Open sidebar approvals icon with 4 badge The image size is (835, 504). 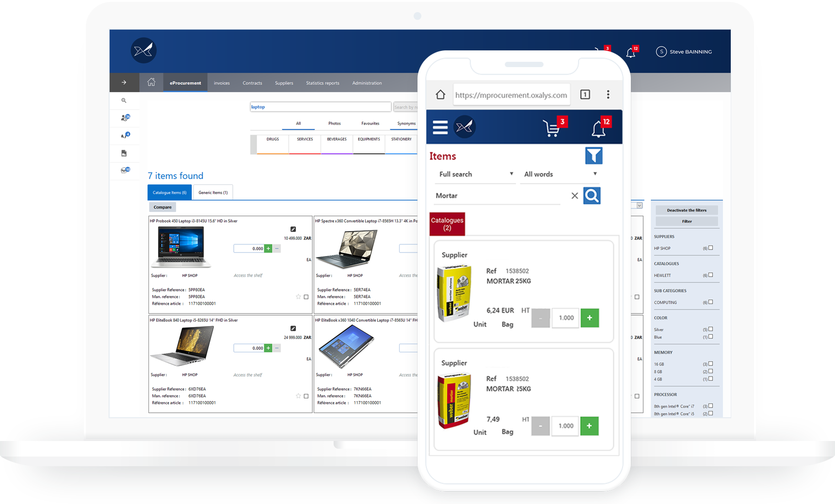click(x=125, y=135)
